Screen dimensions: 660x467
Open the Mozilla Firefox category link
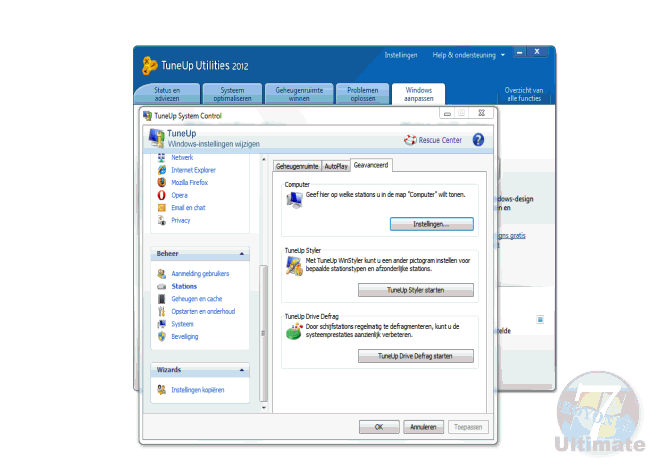[x=189, y=182]
